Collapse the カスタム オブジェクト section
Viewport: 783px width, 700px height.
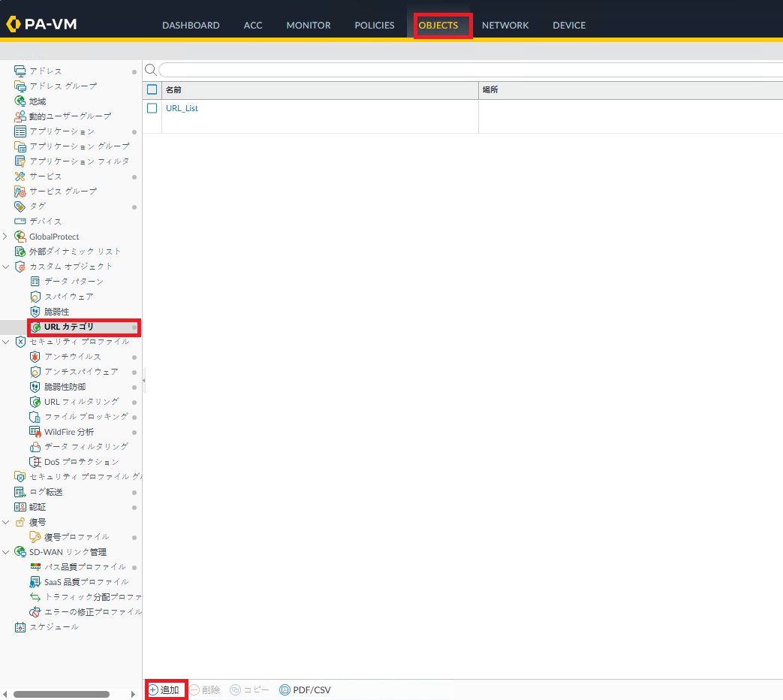[6, 267]
